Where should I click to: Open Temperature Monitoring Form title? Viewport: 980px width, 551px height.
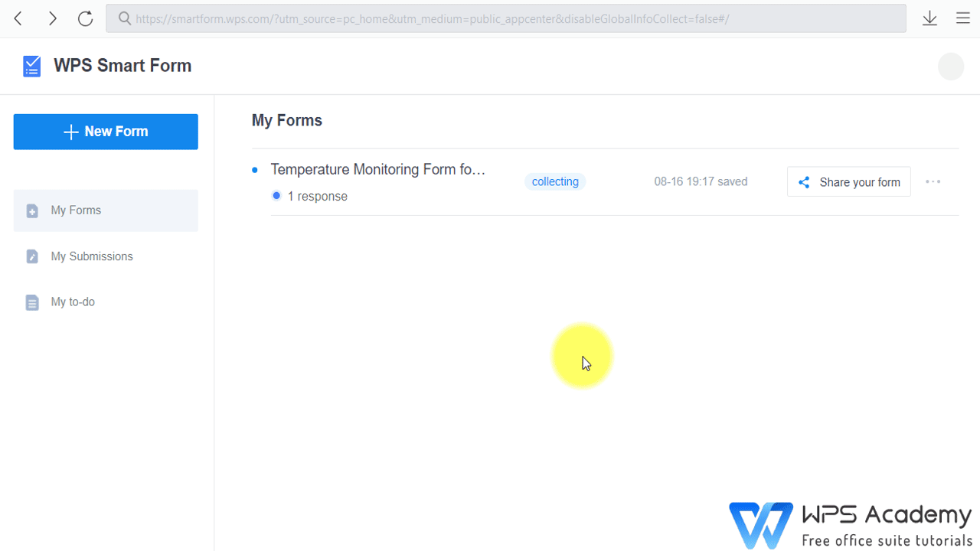pyautogui.click(x=378, y=169)
